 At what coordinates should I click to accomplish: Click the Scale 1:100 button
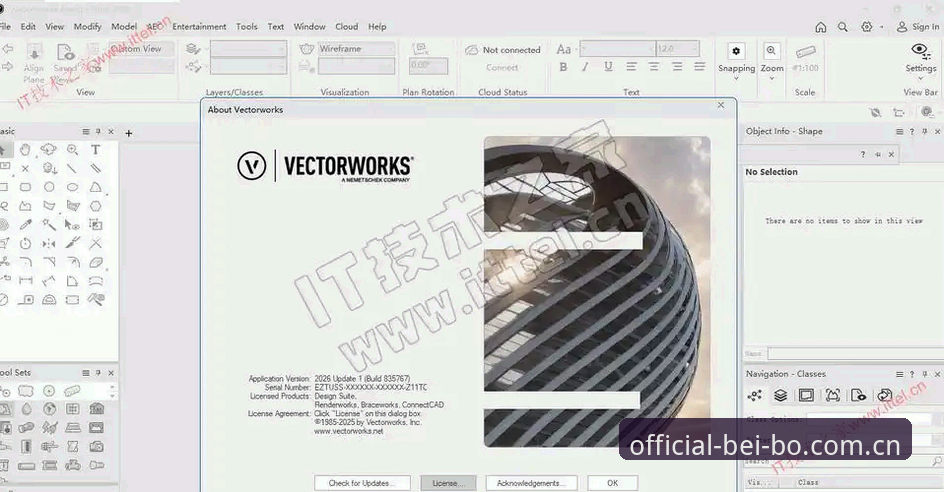(x=805, y=59)
